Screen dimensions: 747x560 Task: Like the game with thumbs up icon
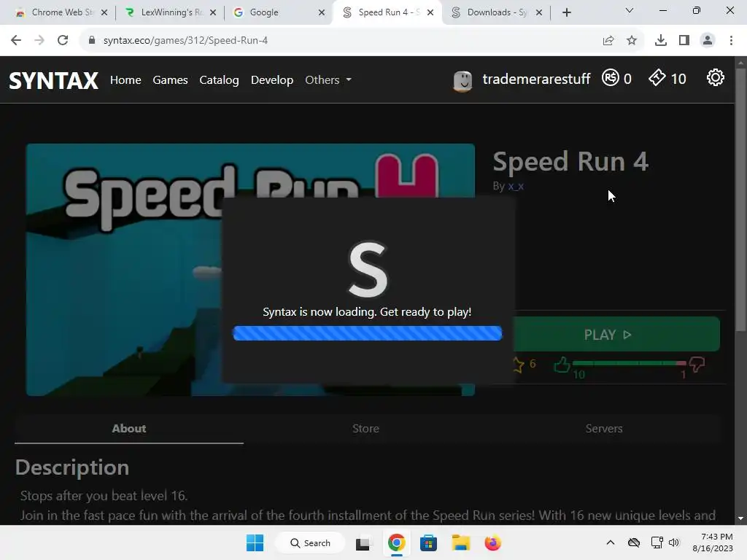pyautogui.click(x=562, y=365)
